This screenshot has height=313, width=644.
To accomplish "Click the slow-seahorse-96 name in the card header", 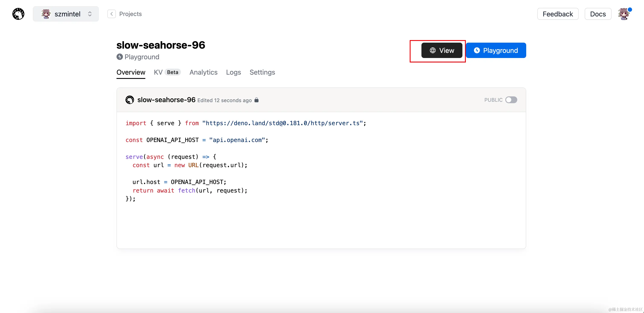I will (x=166, y=100).
